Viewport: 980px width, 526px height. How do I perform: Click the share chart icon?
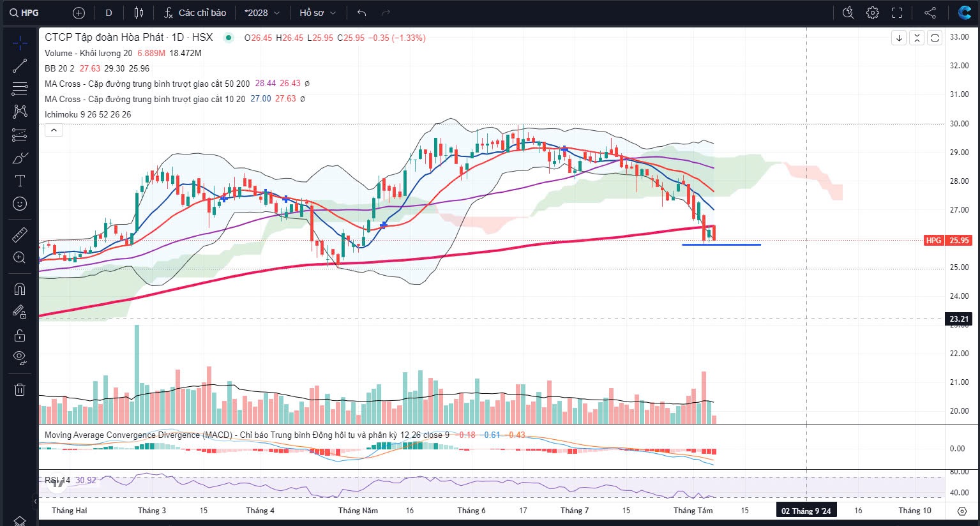coord(930,13)
